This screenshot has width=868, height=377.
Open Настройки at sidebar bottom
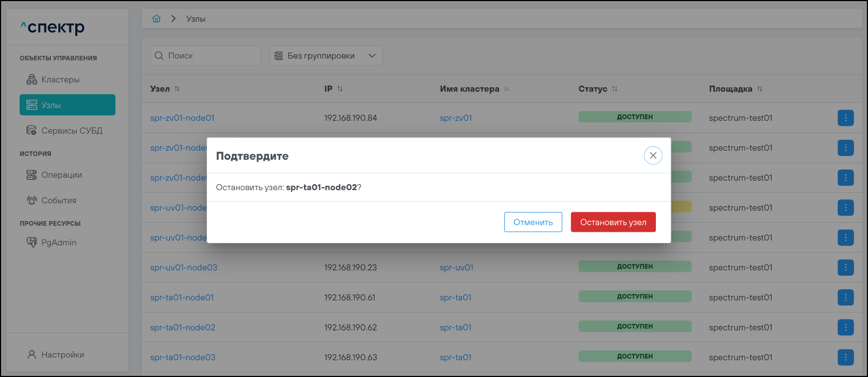(x=62, y=355)
